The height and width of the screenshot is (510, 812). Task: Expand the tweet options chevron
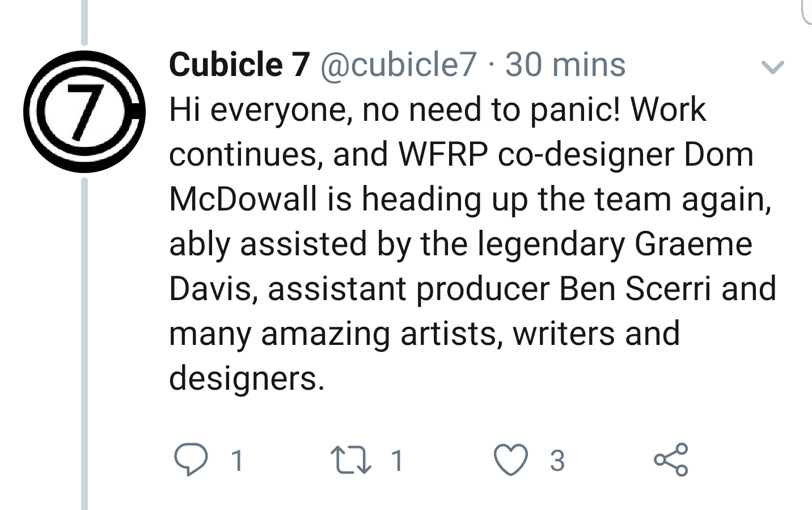tap(772, 68)
